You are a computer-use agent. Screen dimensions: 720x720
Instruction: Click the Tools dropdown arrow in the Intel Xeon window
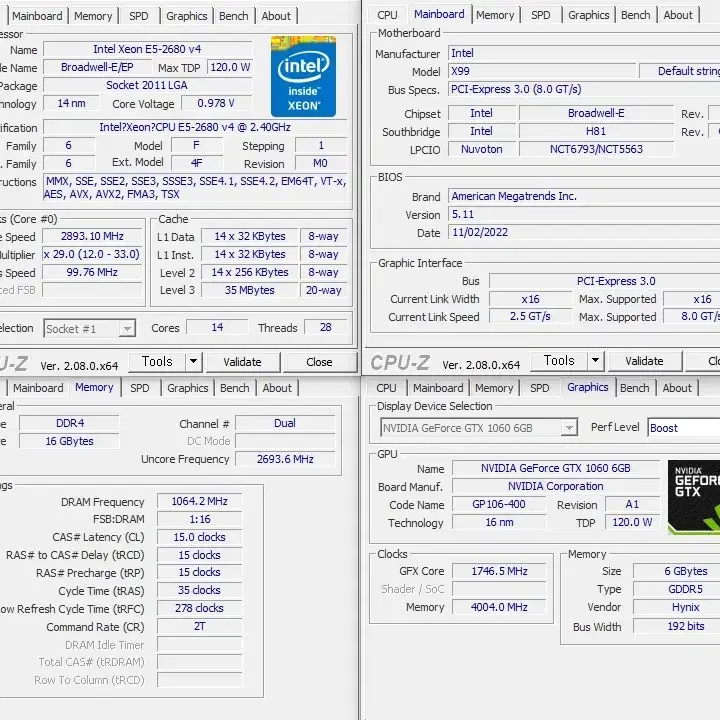point(193,362)
